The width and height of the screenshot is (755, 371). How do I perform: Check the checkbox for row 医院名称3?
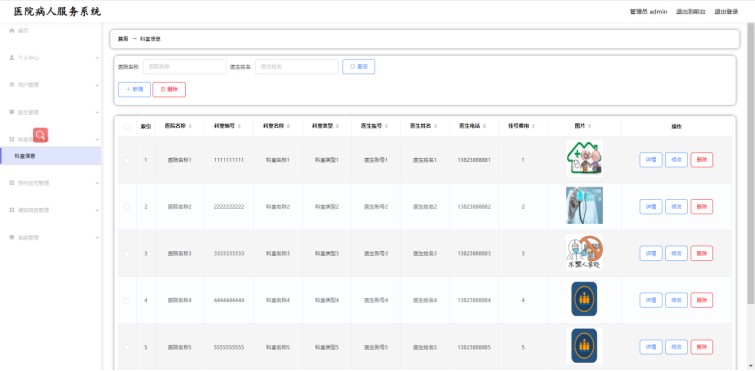(x=127, y=254)
